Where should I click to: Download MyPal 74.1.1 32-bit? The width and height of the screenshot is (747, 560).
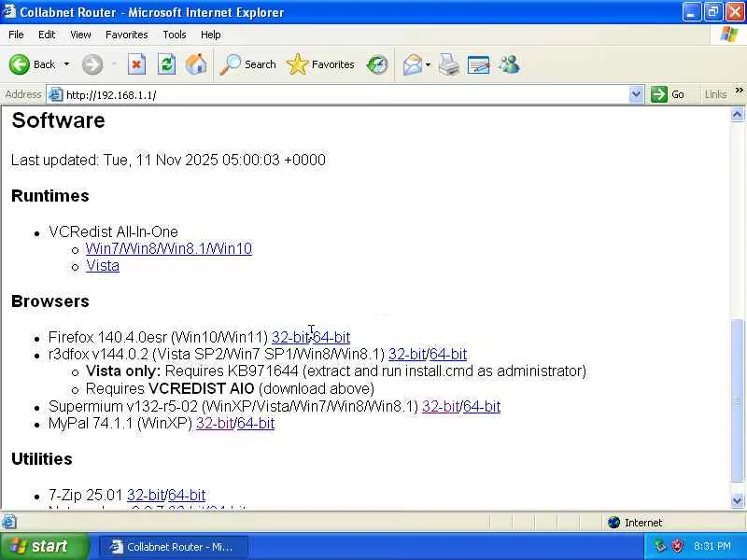click(215, 424)
